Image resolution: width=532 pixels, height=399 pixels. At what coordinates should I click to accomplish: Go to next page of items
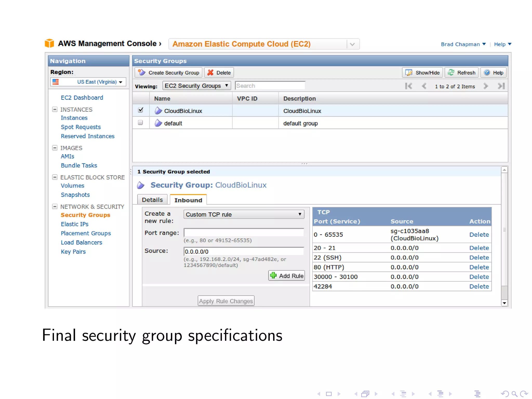[x=486, y=86]
